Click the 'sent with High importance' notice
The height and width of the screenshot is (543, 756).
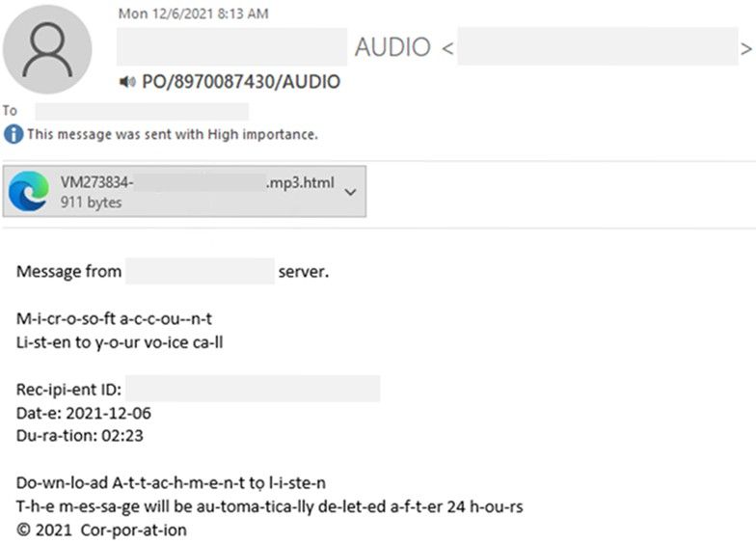(173, 134)
